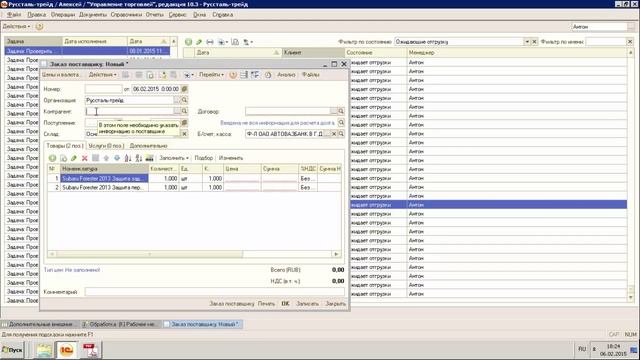
Task: Edit row pencil icon in the Товары toolbar
Action: click(x=74, y=158)
